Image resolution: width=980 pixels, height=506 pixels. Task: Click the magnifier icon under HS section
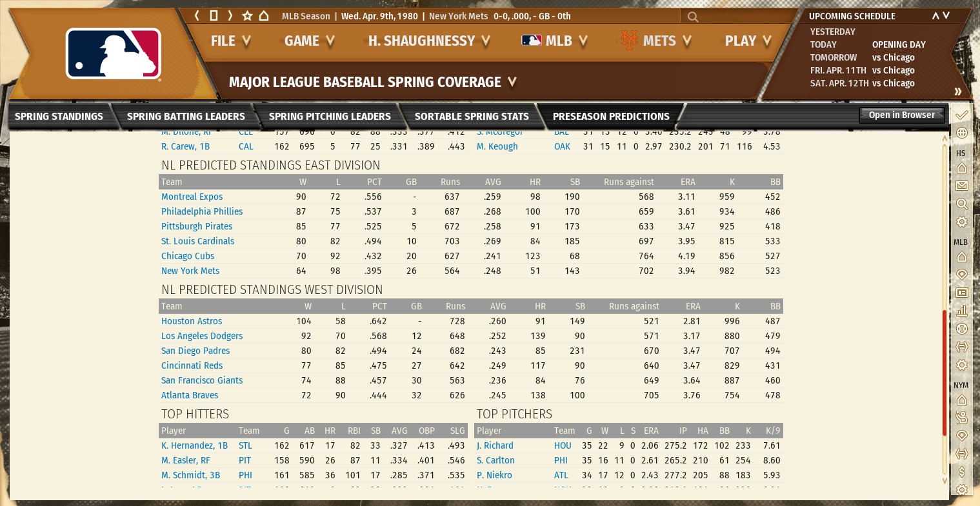(961, 204)
